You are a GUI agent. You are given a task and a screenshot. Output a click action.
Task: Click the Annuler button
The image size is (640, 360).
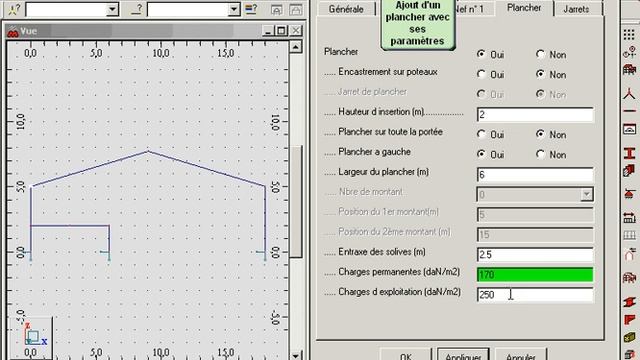click(x=521, y=354)
